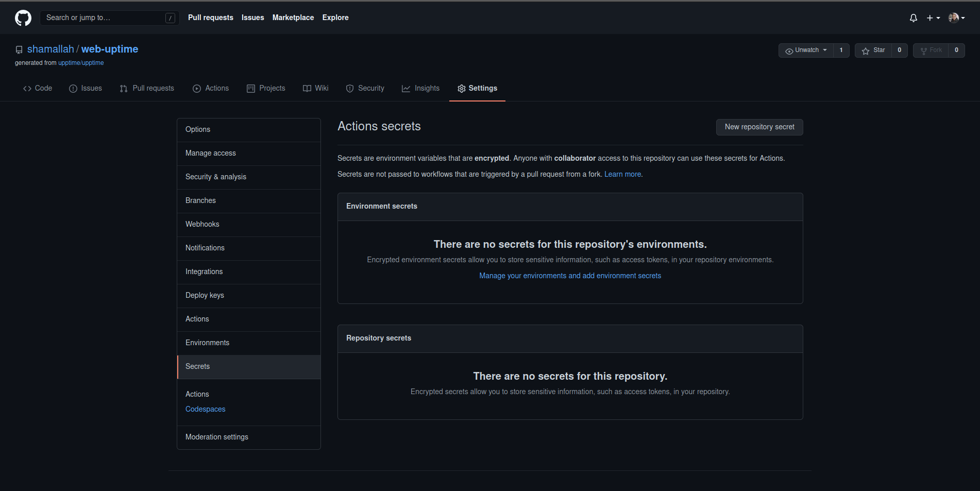Open the Unwatch dropdown
The width and height of the screenshot is (980, 491).
pyautogui.click(x=806, y=50)
